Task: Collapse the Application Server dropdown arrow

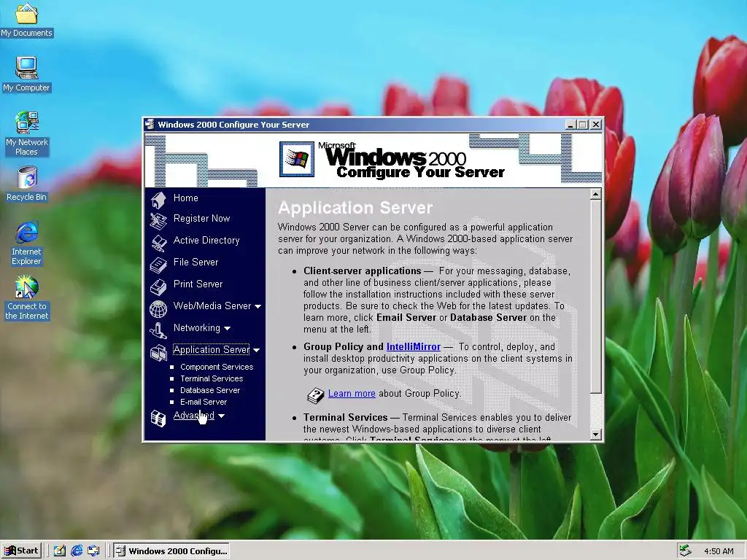Action: [x=257, y=351]
